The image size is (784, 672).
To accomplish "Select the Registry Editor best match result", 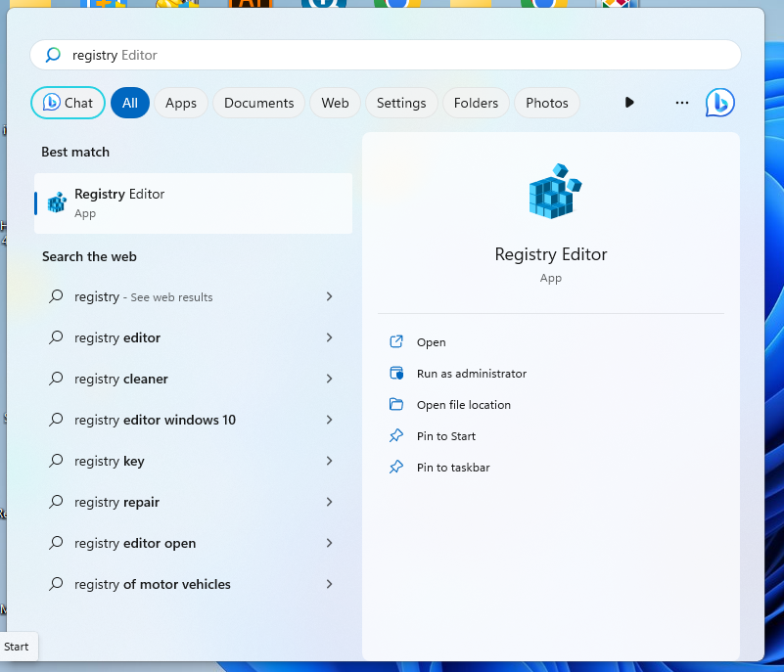I will click(193, 203).
